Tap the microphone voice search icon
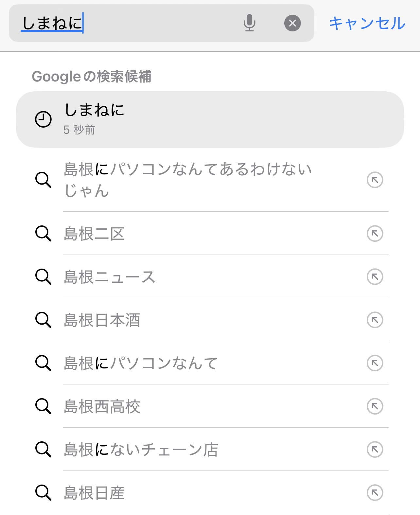Screen dimensions: 420x515 [x=249, y=23]
